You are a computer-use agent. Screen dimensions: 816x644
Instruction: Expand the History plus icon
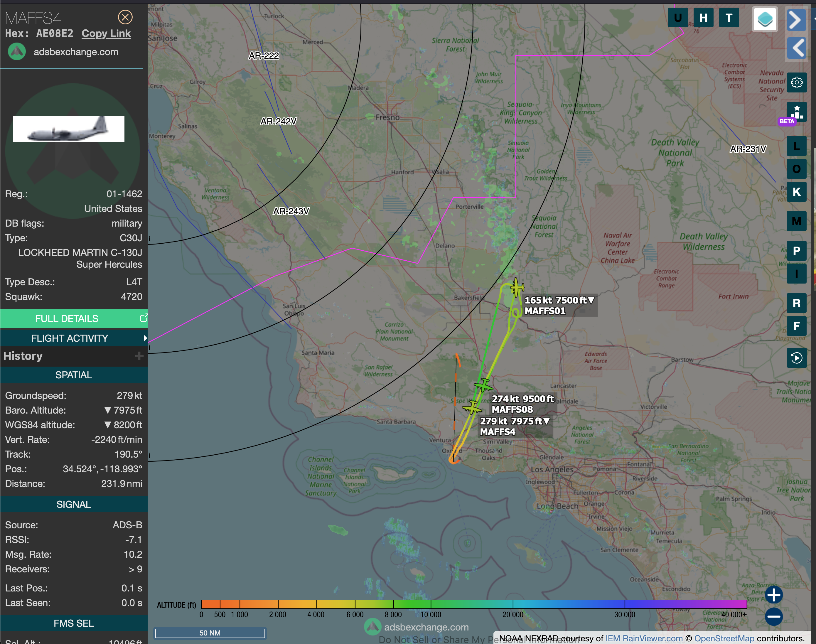pyautogui.click(x=139, y=356)
